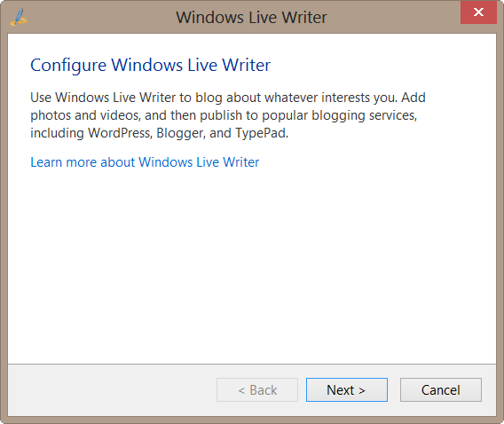Click the word Blogger in the description
Viewport: 504px width, 424px height.
tap(181, 134)
